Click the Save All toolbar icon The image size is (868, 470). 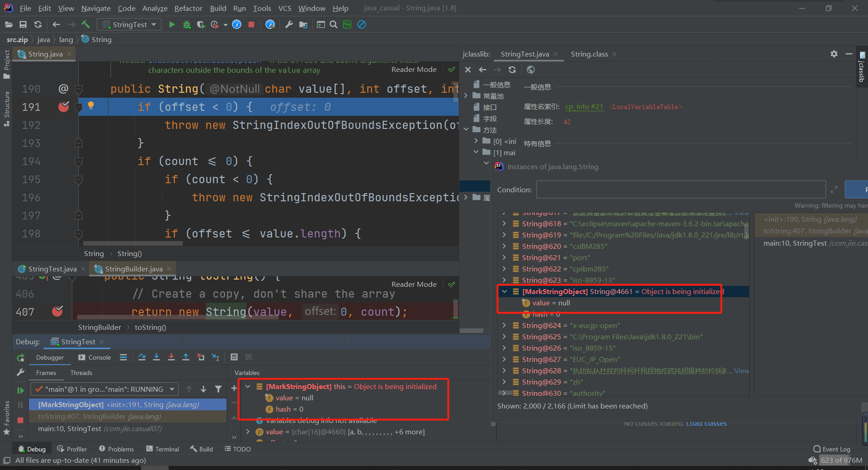point(23,24)
